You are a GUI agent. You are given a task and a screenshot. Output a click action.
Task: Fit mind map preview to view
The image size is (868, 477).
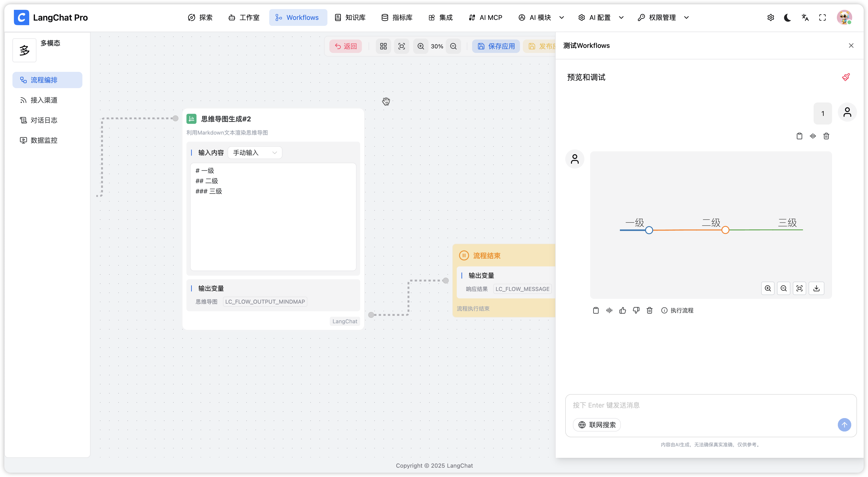(799, 288)
